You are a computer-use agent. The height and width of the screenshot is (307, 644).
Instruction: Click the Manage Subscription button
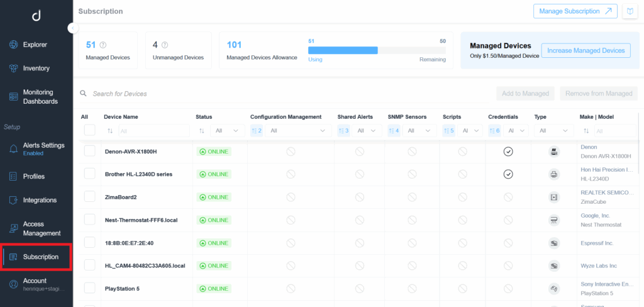pos(575,11)
